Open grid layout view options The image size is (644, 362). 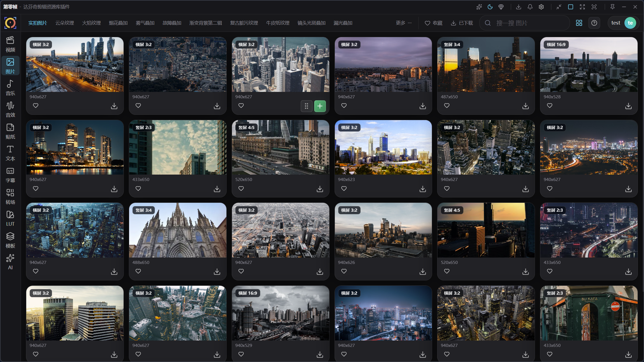point(579,23)
